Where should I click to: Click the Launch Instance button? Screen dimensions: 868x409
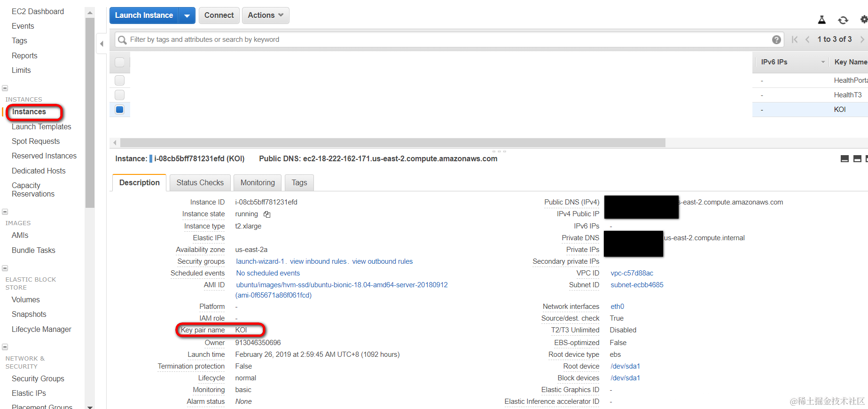[144, 16]
